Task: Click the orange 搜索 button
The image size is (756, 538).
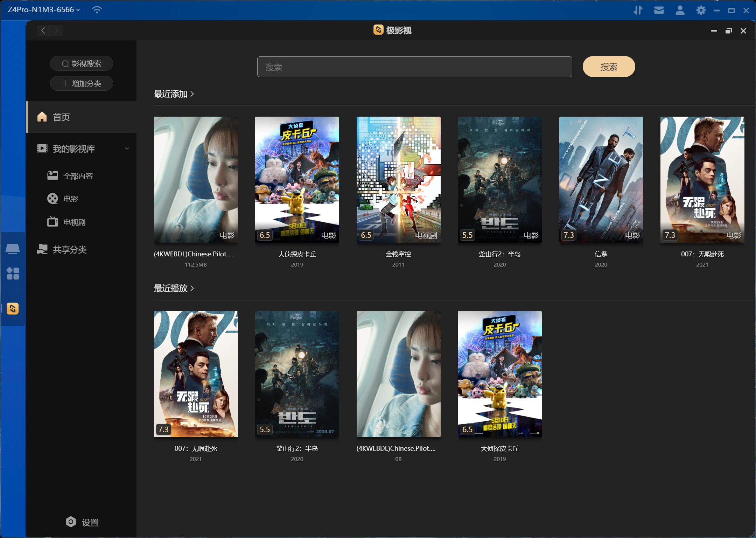Action: tap(608, 67)
